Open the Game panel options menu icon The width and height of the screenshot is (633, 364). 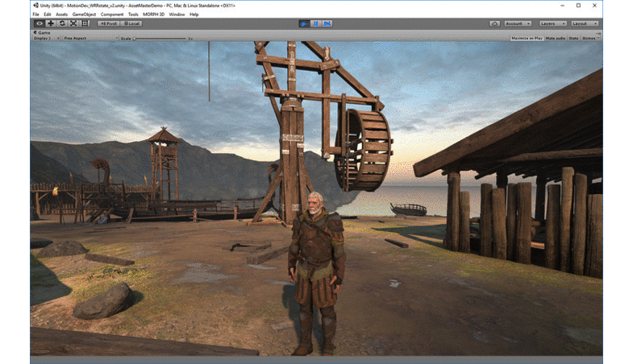[x=598, y=33]
